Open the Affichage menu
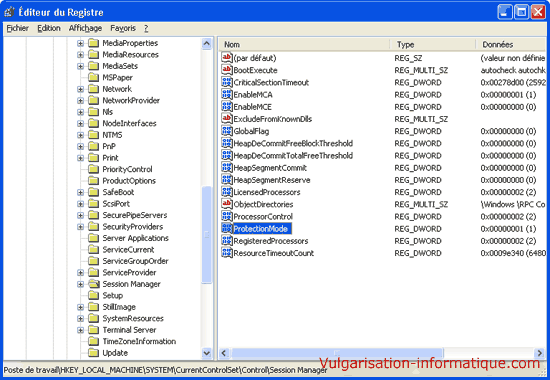550x380 pixels. 85,28
